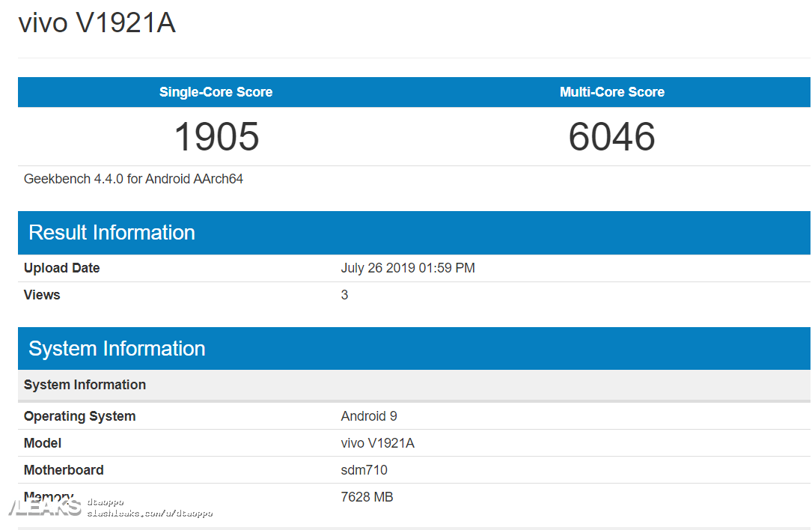Click the views count value 3
The width and height of the screenshot is (812, 530).
pyautogui.click(x=344, y=295)
